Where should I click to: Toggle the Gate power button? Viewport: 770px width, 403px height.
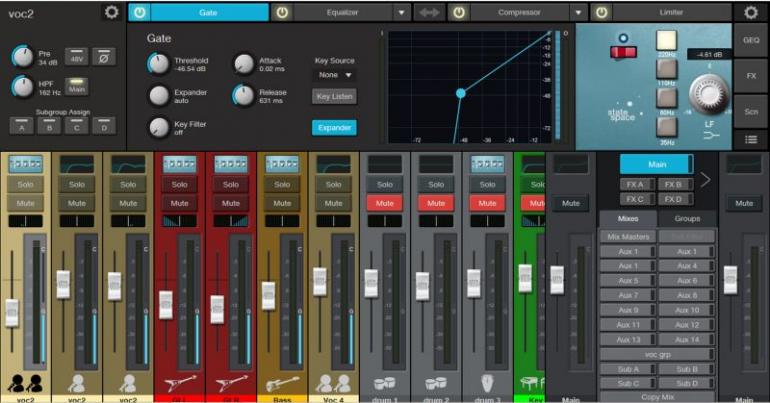click(x=139, y=13)
